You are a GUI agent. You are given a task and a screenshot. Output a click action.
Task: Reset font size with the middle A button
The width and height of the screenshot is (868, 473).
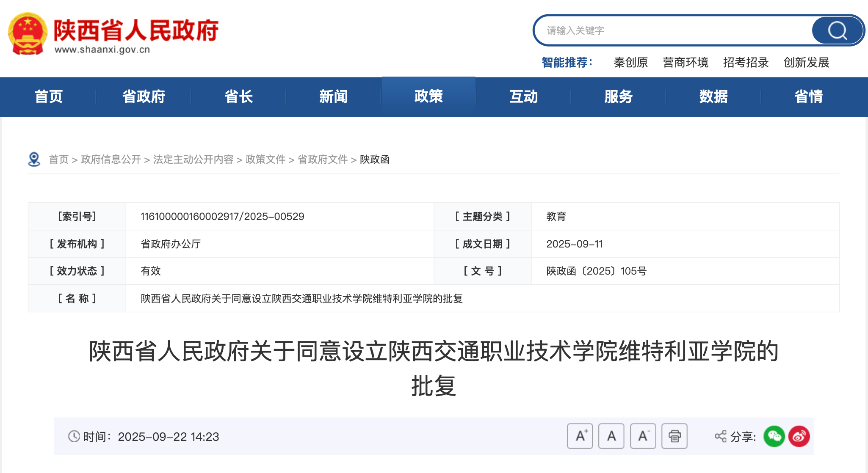tap(611, 436)
